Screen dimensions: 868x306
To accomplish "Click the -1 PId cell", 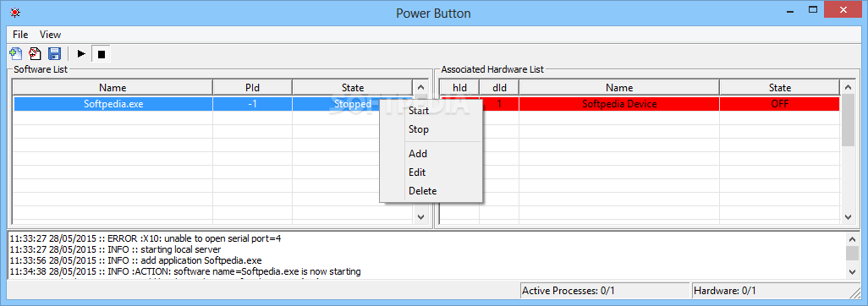I will (x=252, y=103).
